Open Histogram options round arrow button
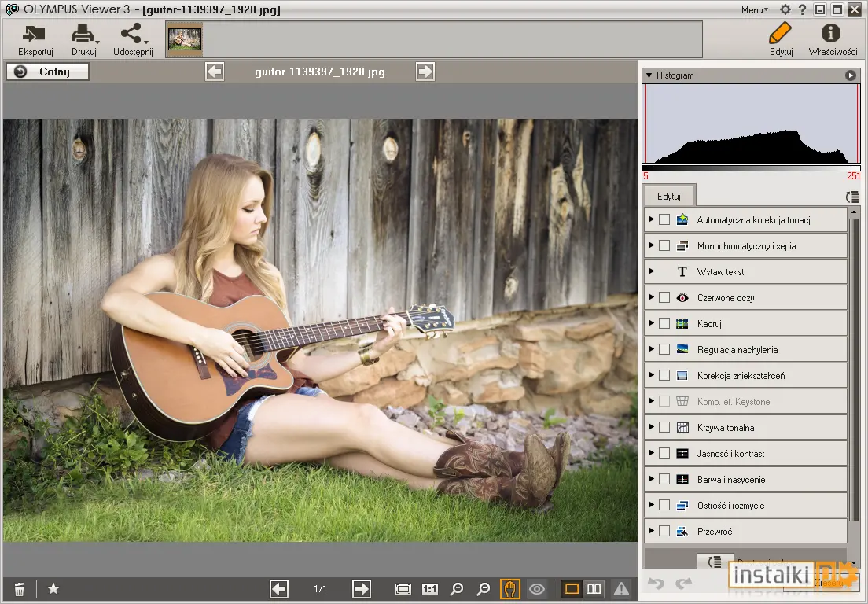 pyautogui.click(x=851, y=75)
